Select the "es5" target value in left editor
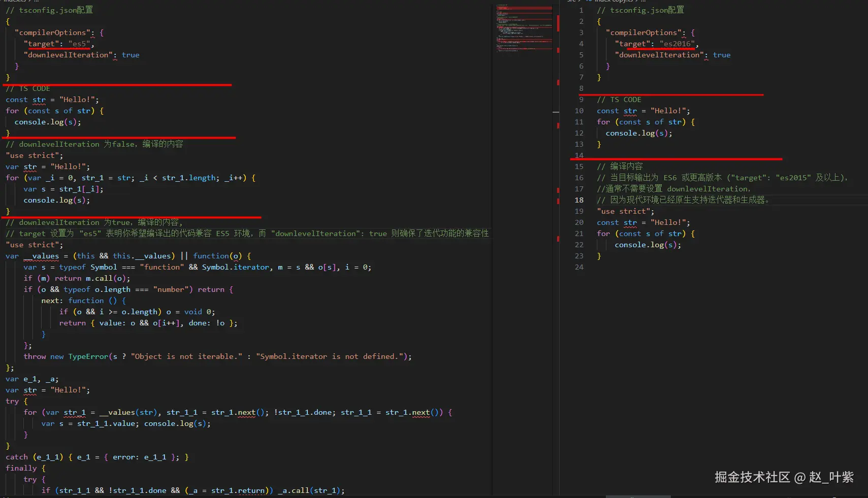The image size is (868, 498). [79, 44]
